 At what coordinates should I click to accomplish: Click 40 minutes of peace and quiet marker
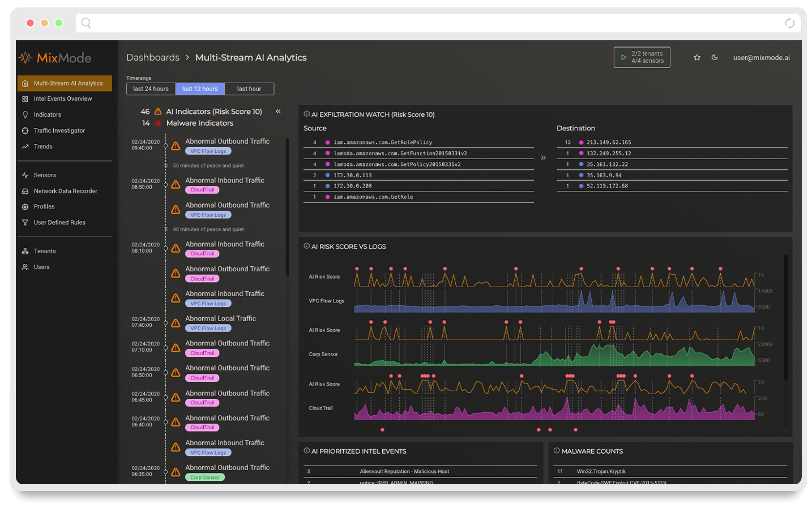pos(208,230)
